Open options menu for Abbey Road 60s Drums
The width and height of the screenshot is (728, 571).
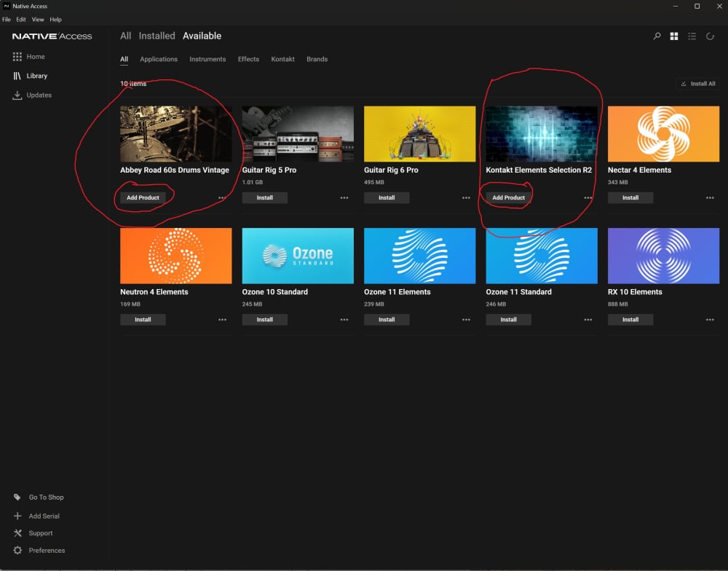(222, 198)
